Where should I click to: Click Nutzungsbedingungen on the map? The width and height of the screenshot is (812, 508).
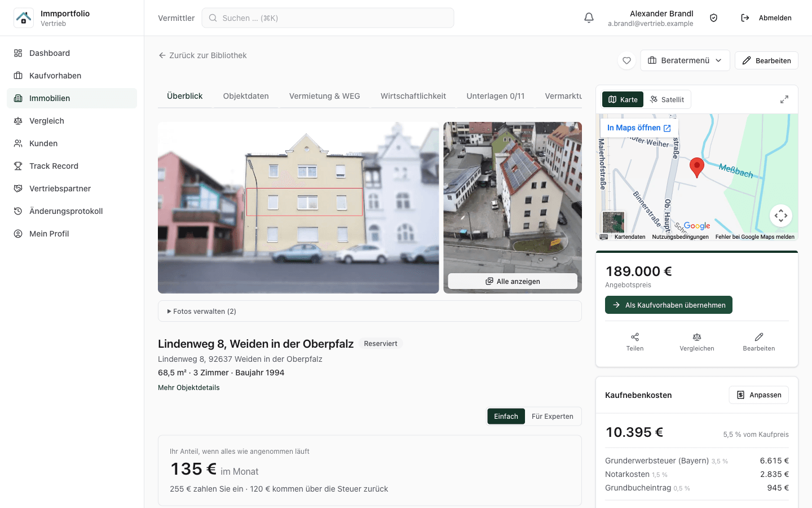tap(680, 237)
